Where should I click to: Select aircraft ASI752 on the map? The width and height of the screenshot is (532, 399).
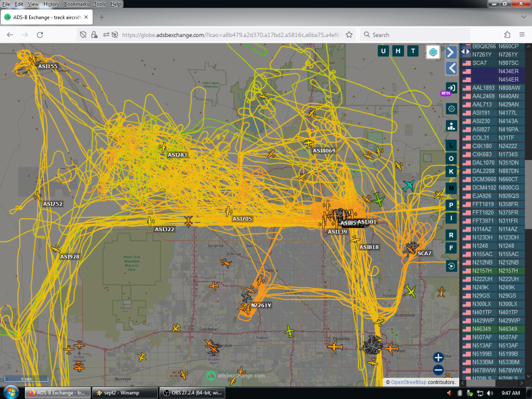(38, 196)
